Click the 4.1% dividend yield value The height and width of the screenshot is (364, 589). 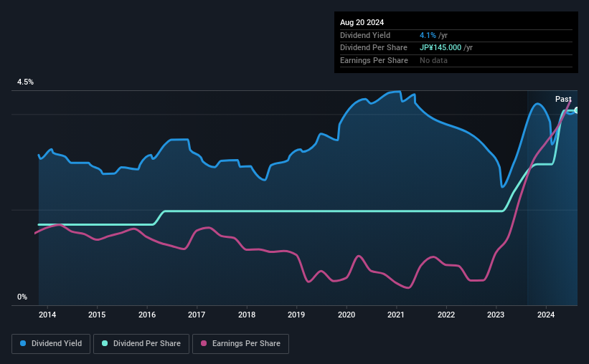pyautogui.click(x=428, y=35)
